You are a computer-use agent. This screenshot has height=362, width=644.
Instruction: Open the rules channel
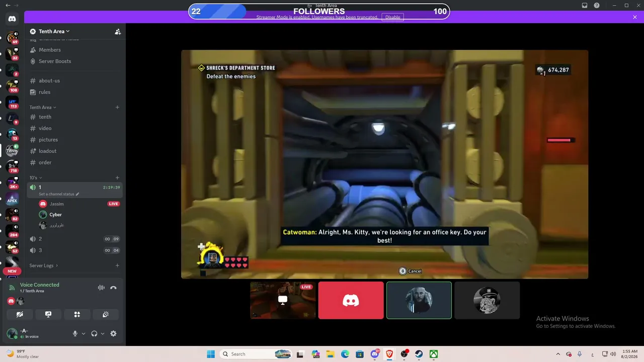(x=44, y=92)
